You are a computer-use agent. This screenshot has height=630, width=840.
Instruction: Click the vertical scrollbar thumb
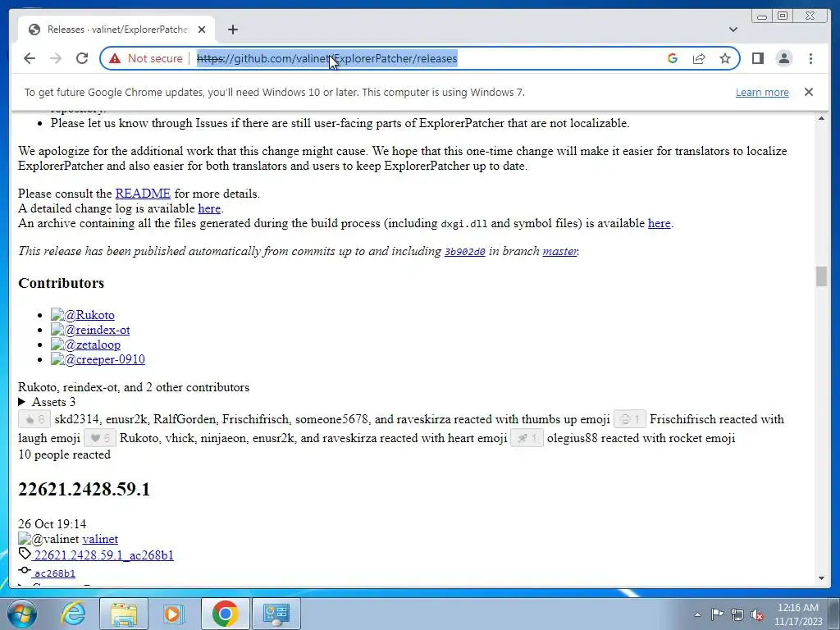[x=821, y=276]
